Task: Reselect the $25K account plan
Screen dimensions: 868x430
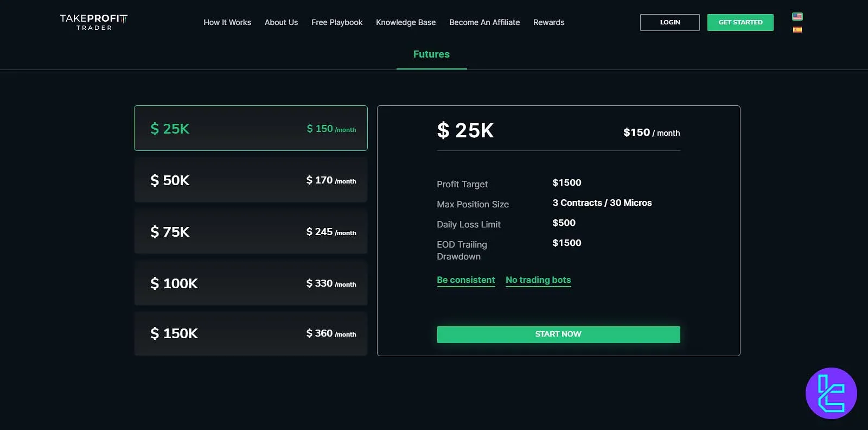Action: point(250,128)
